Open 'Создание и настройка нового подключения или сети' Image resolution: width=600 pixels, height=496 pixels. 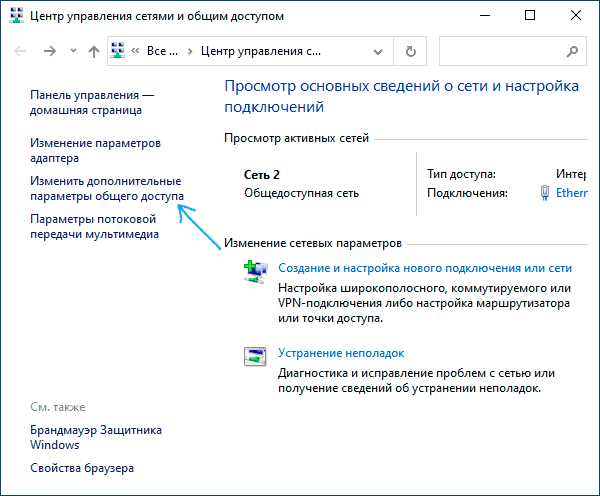425,268
